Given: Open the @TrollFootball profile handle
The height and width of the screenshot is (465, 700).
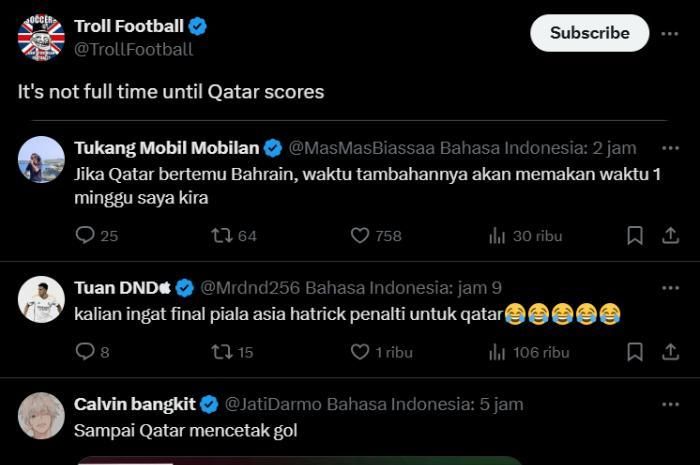Looking at the screenshot, I should 133,49.
